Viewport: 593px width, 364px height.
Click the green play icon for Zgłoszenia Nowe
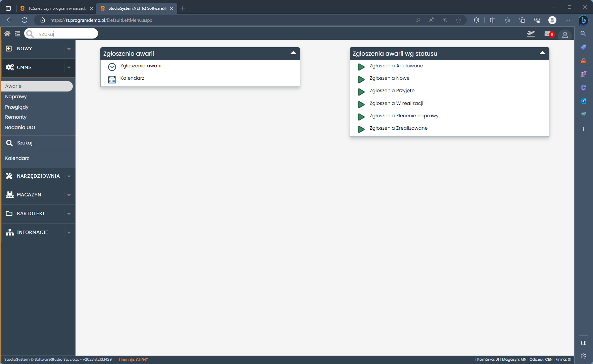[361, 79]
